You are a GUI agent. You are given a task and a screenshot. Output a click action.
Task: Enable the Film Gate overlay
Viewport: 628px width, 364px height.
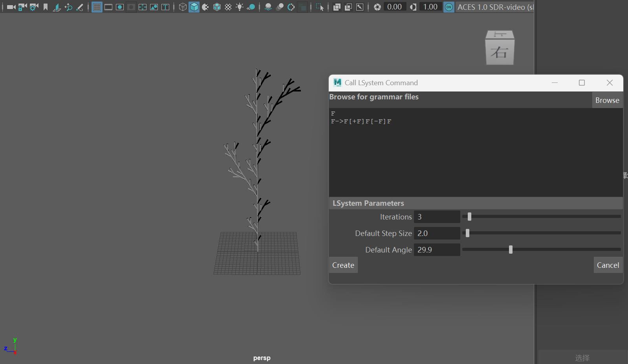[108, 7]
